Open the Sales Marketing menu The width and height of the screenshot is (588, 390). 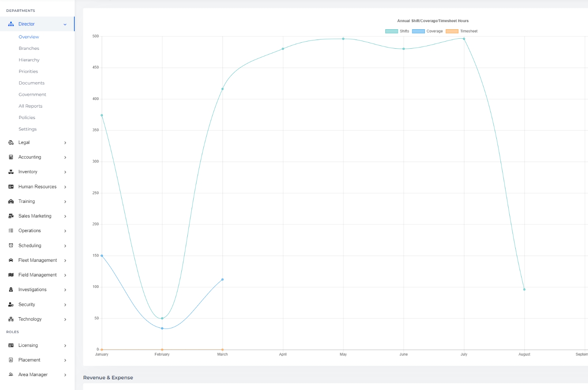pos(35,216)
